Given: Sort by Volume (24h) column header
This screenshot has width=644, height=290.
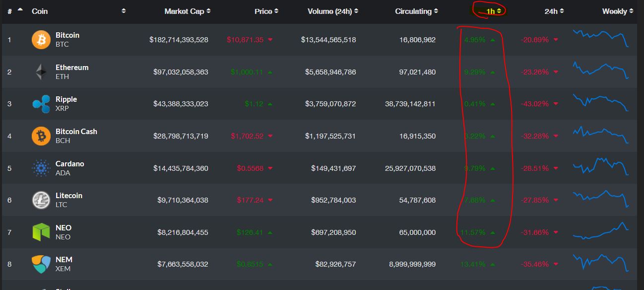Looking at the screenshot, I should point(332,11).
